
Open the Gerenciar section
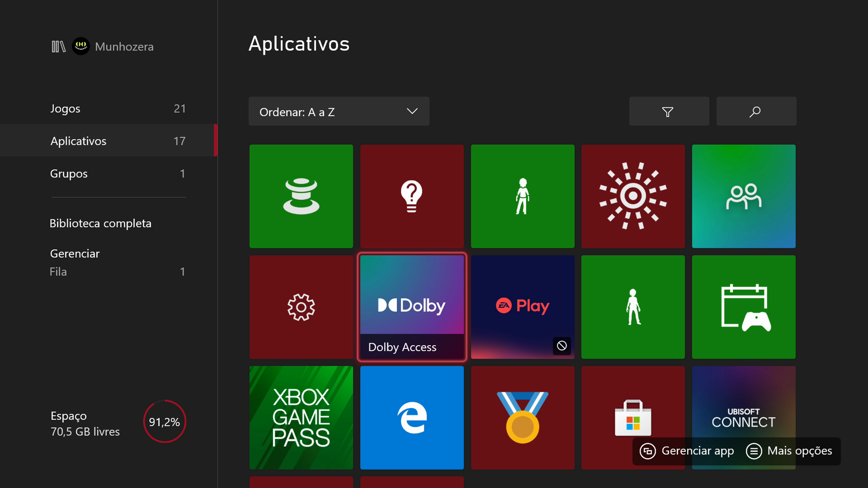pos(75,253)
